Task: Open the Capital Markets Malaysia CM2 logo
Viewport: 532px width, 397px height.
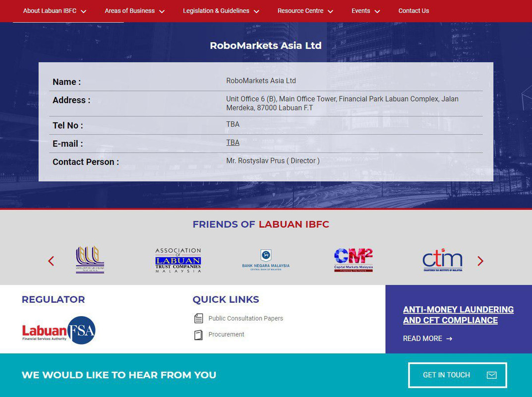Action: point(353,260)
